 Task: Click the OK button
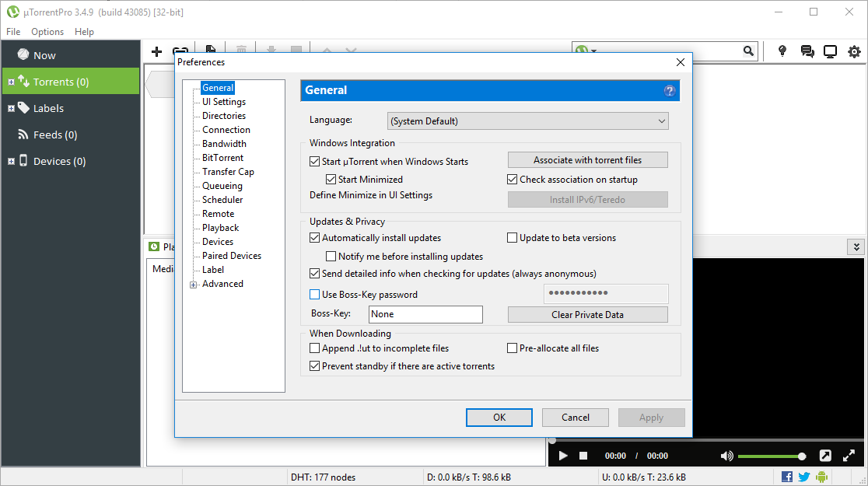[x=499, y=418]
